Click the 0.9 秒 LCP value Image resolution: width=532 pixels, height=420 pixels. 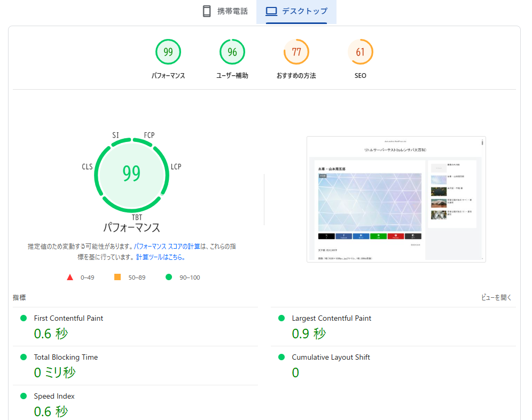coord(309,334)
